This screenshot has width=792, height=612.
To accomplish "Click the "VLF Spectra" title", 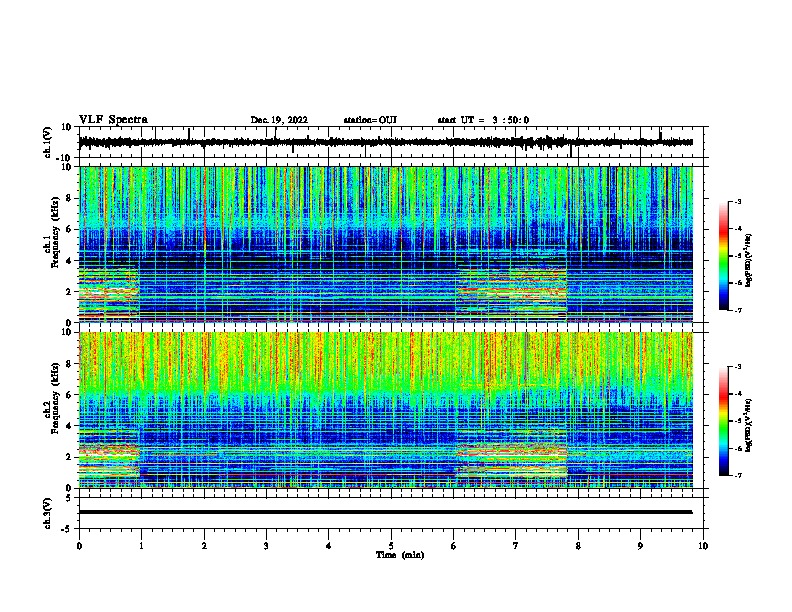I will click(113, 120).
